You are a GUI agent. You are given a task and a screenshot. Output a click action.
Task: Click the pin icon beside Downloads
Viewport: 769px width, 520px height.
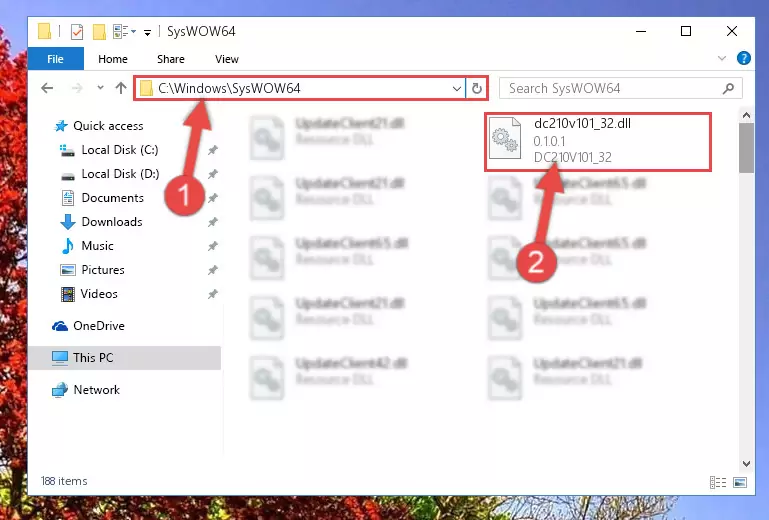[x=212, y=222]
